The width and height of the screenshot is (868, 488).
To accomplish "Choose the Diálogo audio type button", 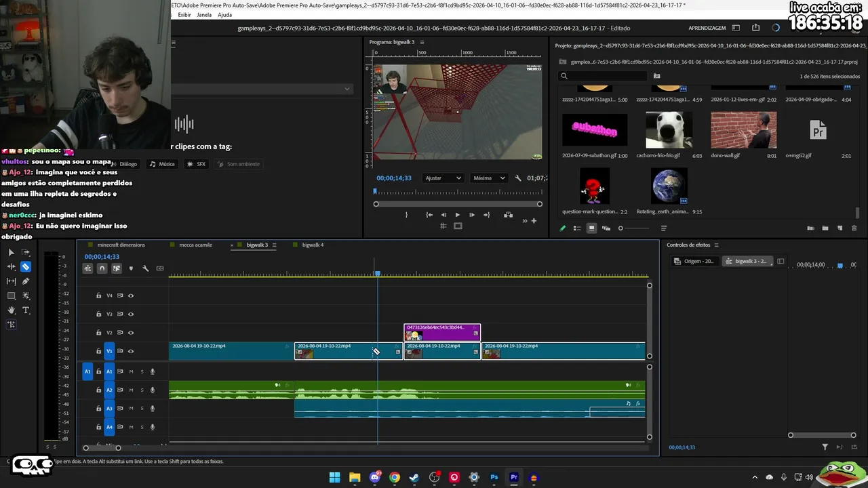I will point(125,164).
